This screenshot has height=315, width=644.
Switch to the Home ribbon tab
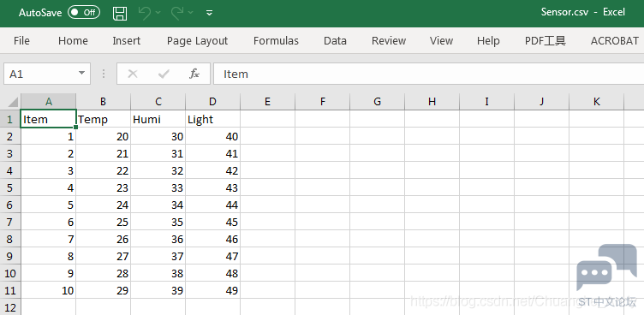[x=73, y=40]
